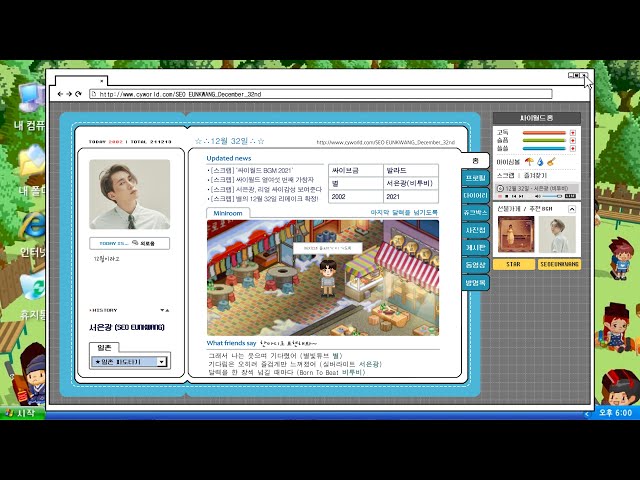
Task: Open the BGM list button in the player
Action: [570, 196]
